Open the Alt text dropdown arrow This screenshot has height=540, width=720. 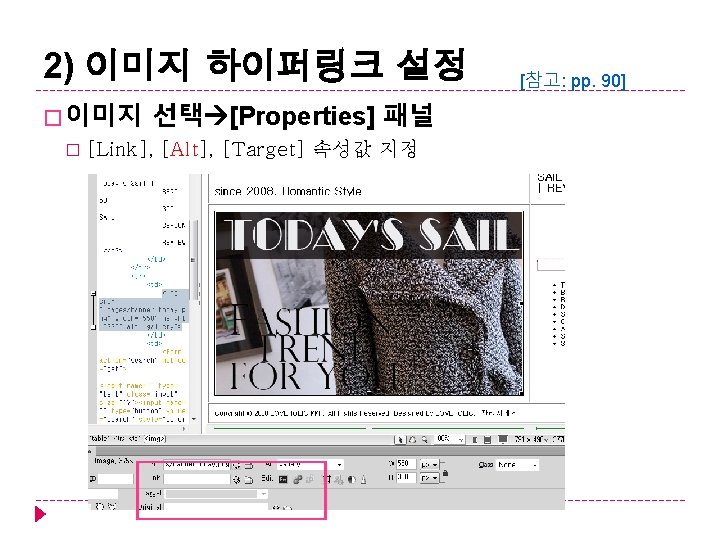coord(339,465)
